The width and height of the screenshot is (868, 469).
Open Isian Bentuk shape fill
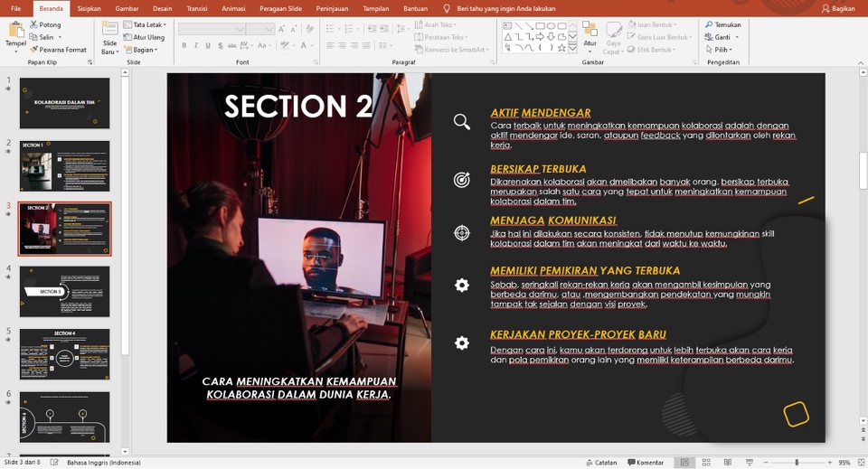click(x=652, y=24)
